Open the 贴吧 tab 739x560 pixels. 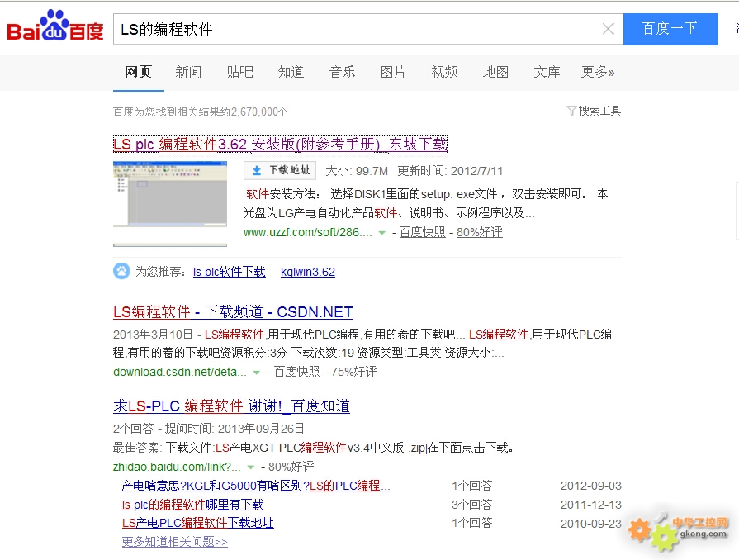click(240, 72)
